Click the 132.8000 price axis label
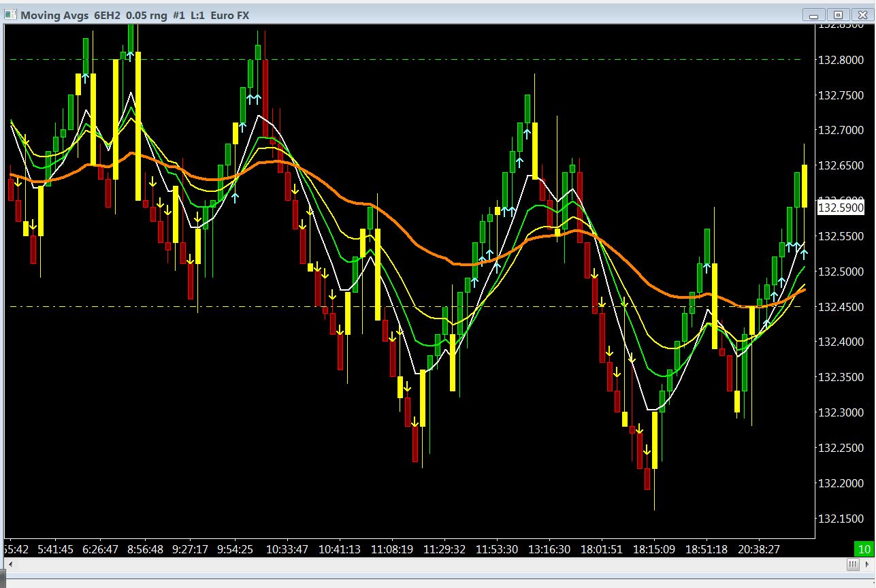The width and height of the screenshot is (876, 588). (x=841, y=60)
